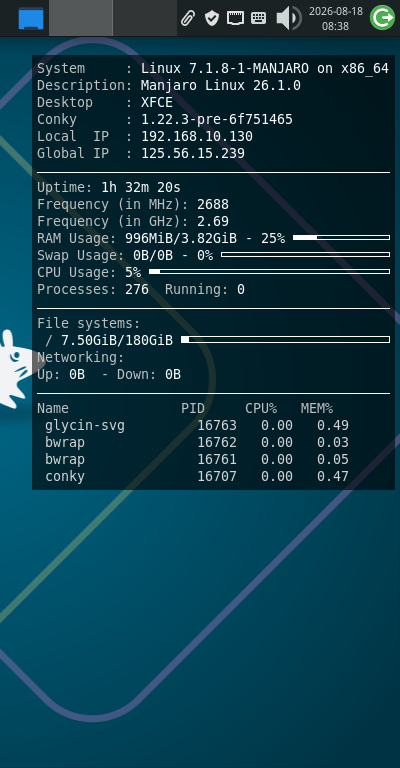Click the 'CPU%' column header
400x768 pixels.
[x=261, y=408]
